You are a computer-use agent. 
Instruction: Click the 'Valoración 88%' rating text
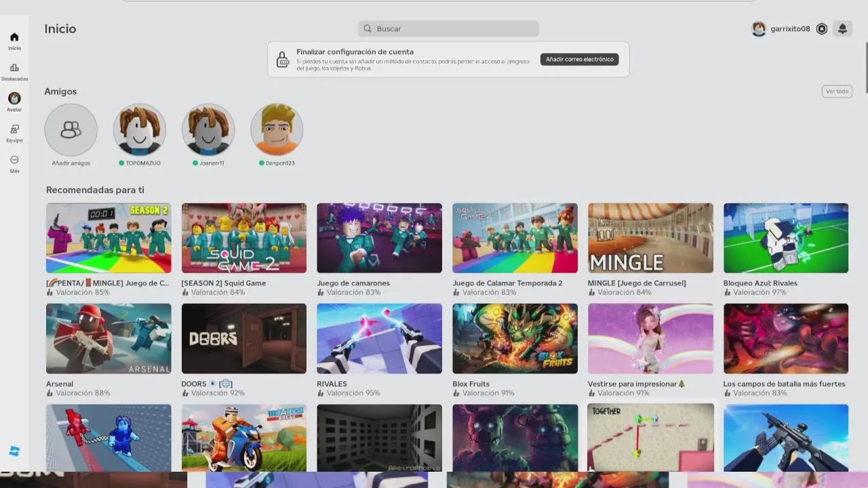pos(83,393)
